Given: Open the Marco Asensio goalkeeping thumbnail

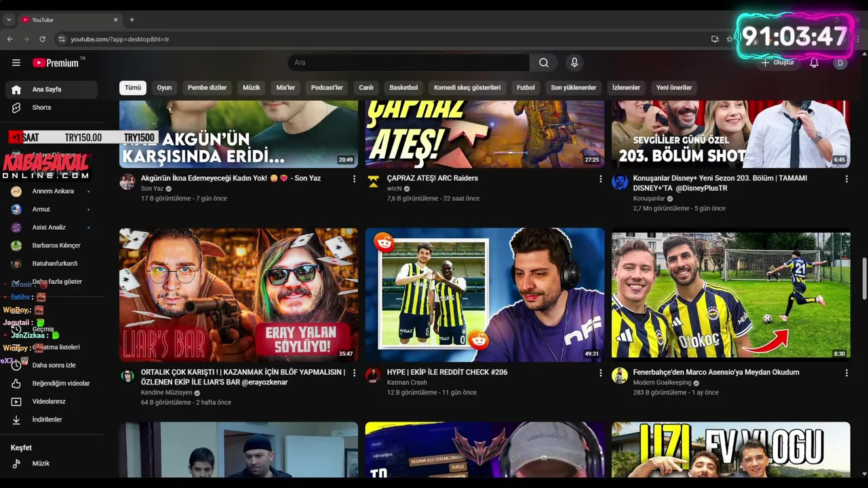Looking at the screenshot, I should point(731,295).
